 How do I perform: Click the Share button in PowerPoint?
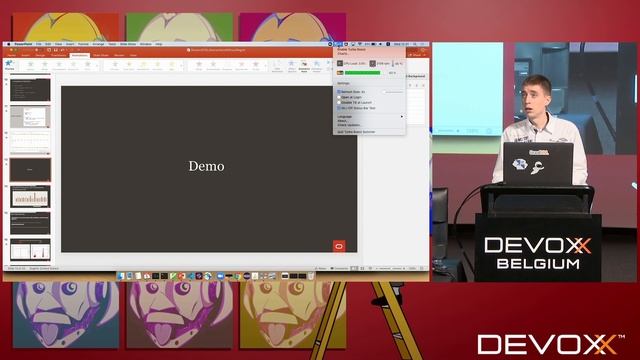click(416, 55)
